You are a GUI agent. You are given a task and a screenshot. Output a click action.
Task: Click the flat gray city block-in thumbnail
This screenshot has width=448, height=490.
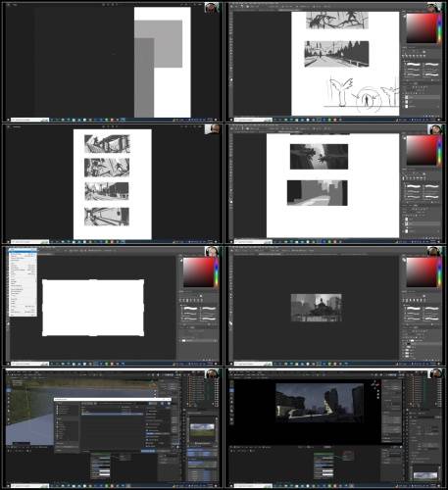coord(318,193)
